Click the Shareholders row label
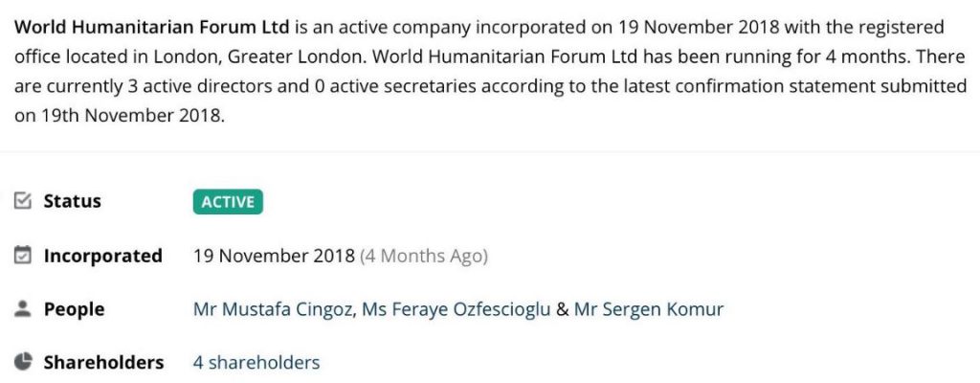 [103, 362]
